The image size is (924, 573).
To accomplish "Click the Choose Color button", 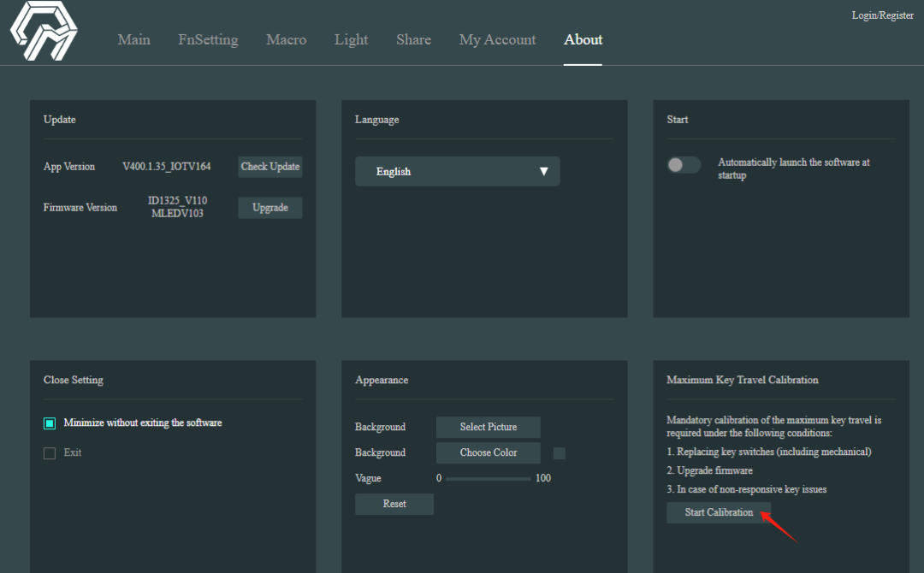I will click(x=488, y=452).
